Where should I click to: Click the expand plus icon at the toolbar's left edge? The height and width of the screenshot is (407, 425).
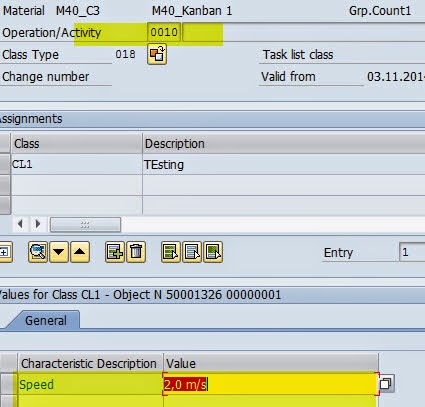[5, 252]
